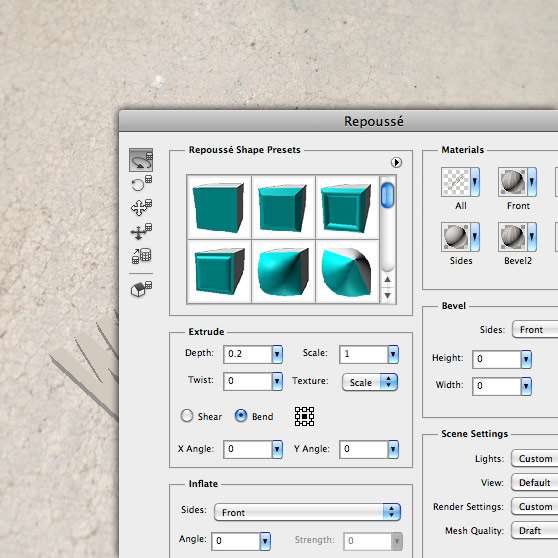The image size is (558, 558).
Task: Open the Bevel Height value dropdown arrow
Action: pyautogui.click(x=526, y=359)
